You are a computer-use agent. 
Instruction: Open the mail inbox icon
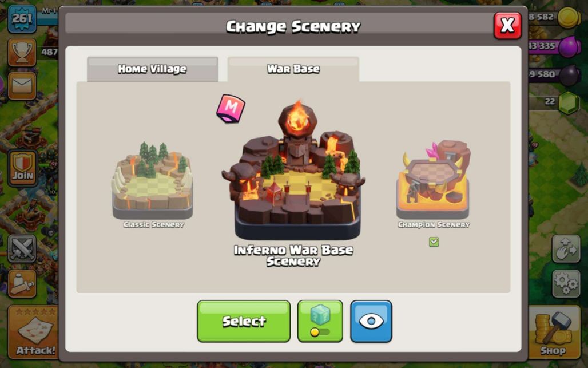(x=22, y=86)
